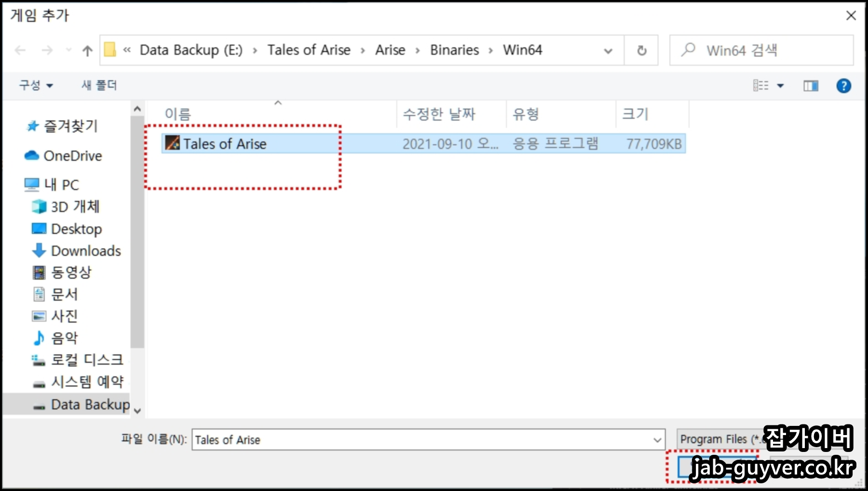Change view layout icon
868x491 pixels.
[x=760, y=85]
